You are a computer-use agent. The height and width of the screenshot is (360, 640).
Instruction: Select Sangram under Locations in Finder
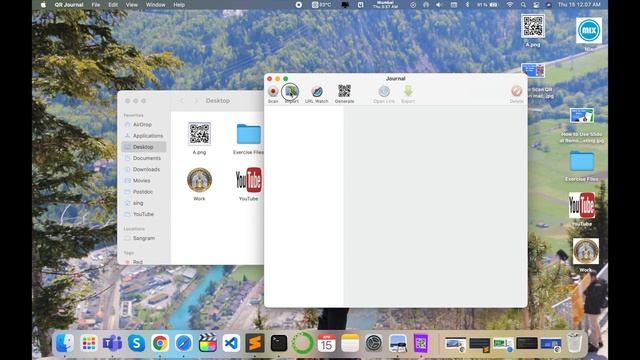(x=144, y=238)
